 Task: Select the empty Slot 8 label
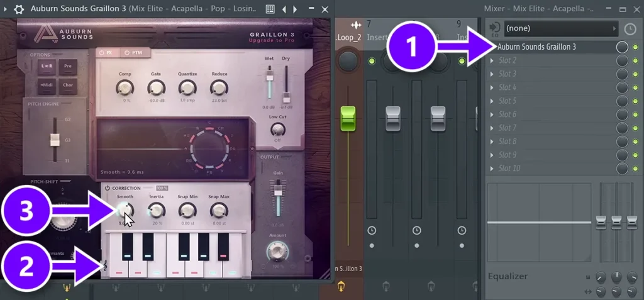(x=508, y=142)
